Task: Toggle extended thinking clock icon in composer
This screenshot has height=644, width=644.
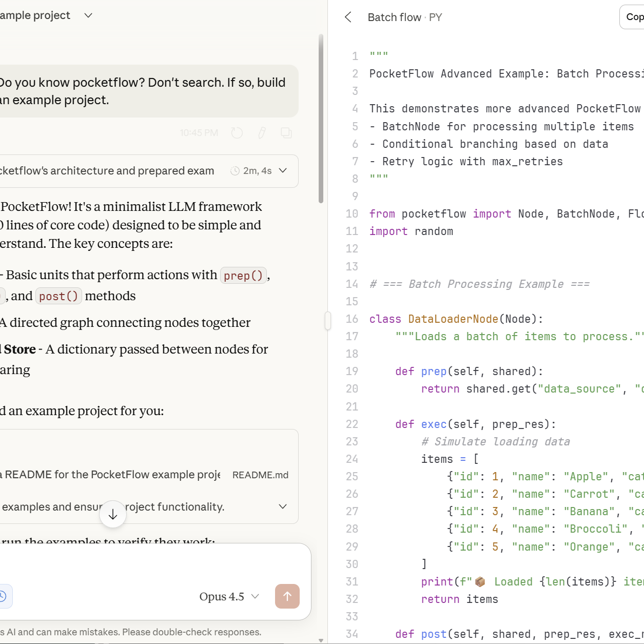Action: click(x=3, y=596)
